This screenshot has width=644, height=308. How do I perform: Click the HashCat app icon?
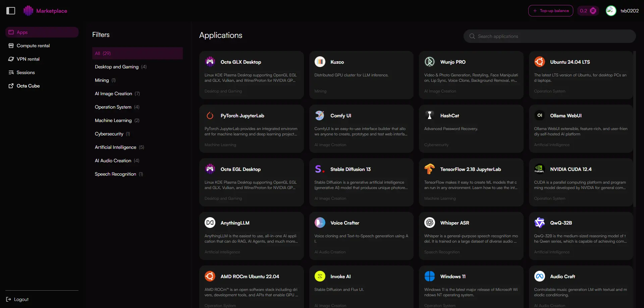[430, 115]
